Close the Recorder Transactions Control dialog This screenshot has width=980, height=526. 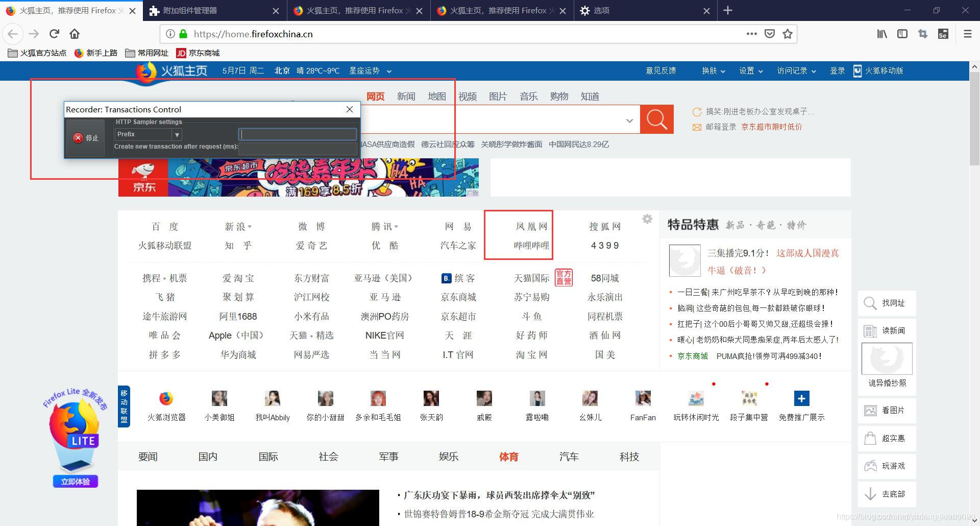point(350,109)
